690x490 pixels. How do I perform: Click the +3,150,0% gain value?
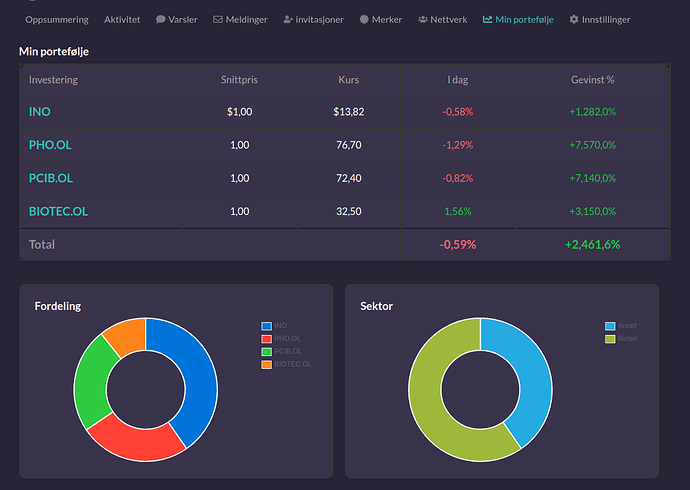pyautogui.click(x=592, y=212)
